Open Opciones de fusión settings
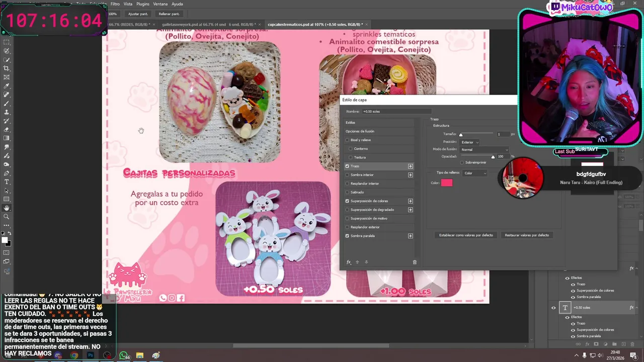 point(379,131)
